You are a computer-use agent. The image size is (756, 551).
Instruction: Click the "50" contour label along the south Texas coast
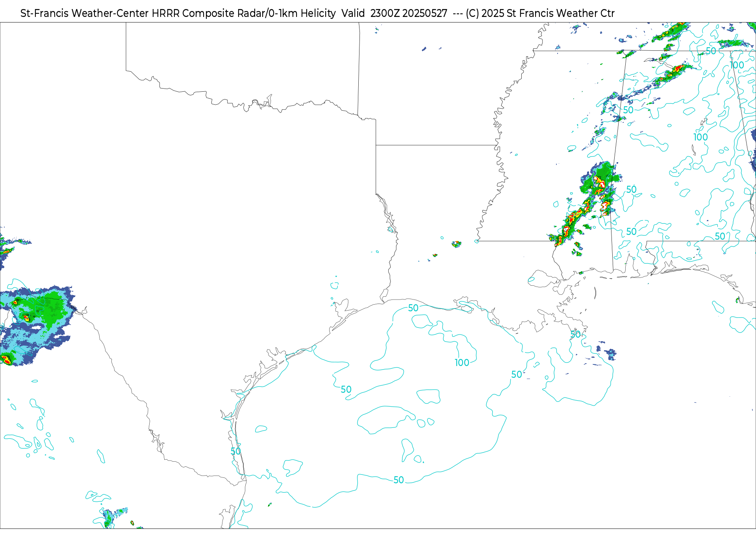tap(235, 451)
